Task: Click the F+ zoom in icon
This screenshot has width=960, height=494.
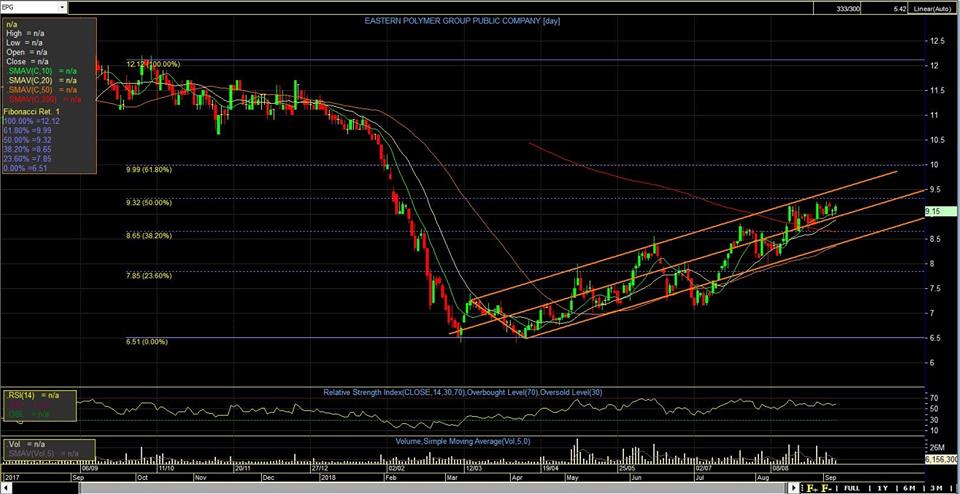Action: tap(812, 488)
